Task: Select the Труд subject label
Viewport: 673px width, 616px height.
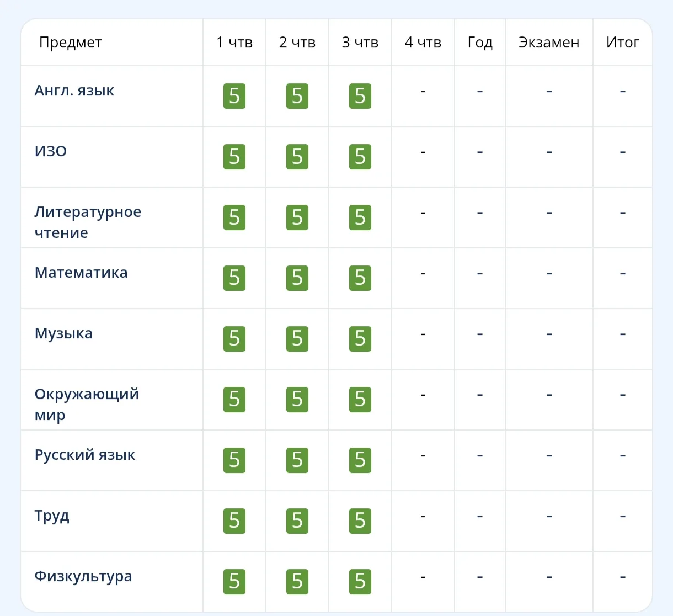Action: [52, 516]
